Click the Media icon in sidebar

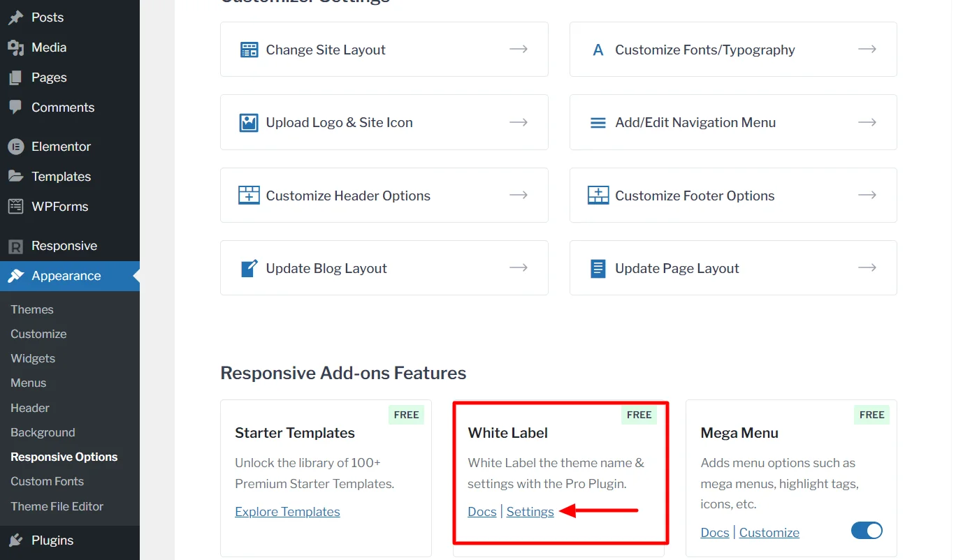[15, 47]
